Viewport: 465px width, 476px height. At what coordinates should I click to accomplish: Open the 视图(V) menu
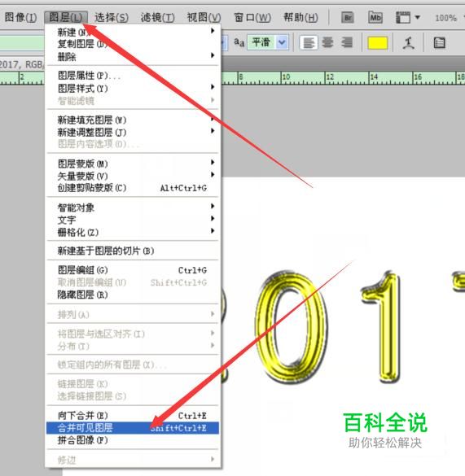(204, 17)
